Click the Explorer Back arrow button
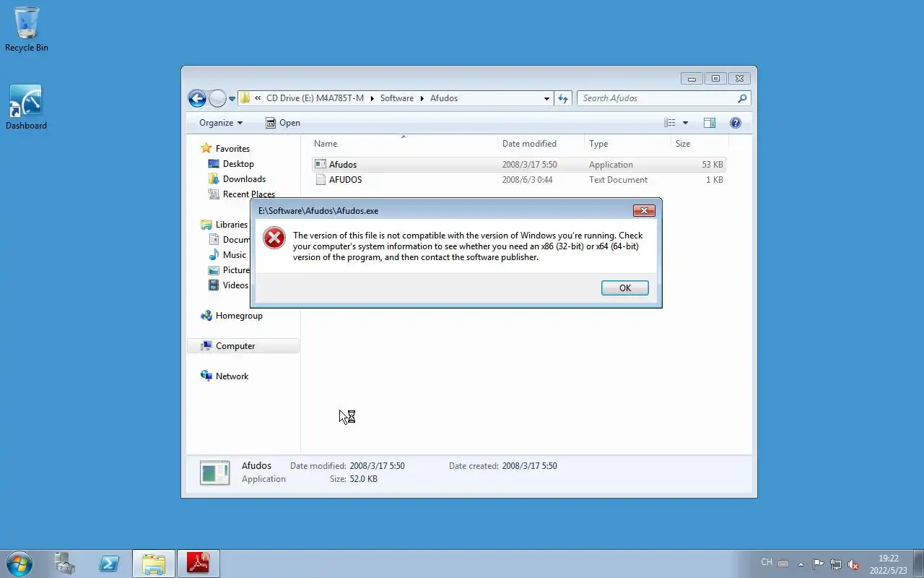The height and width of the screenshot is (578, 924). (x=196, y=98)
